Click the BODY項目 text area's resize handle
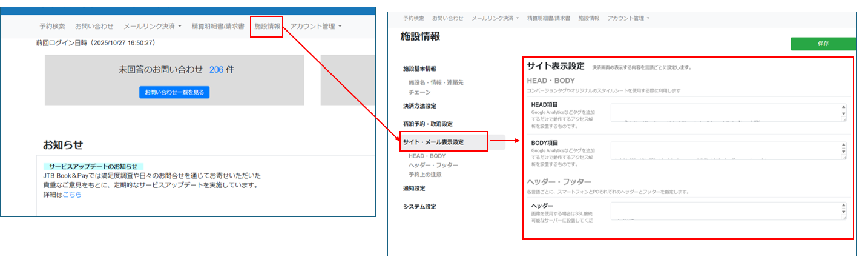 click(844, 159)
